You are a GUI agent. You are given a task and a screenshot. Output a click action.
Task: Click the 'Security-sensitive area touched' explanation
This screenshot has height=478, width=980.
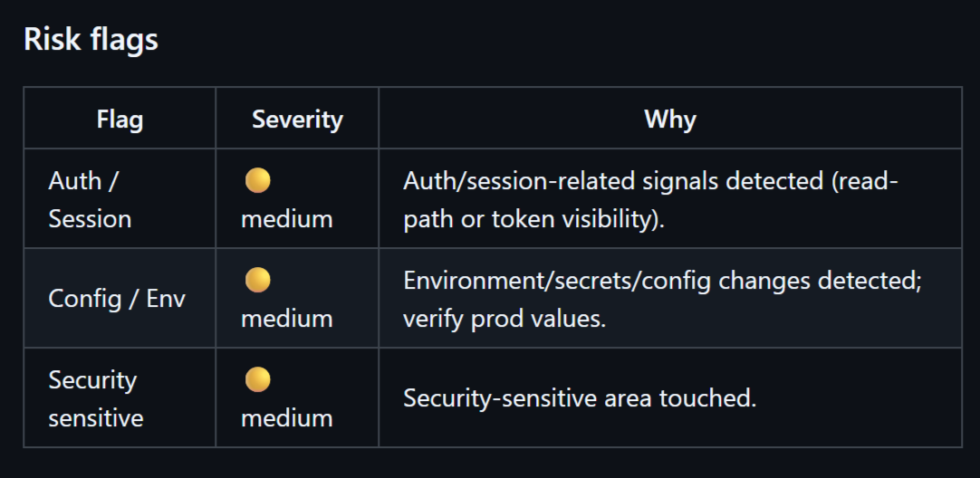579,398
